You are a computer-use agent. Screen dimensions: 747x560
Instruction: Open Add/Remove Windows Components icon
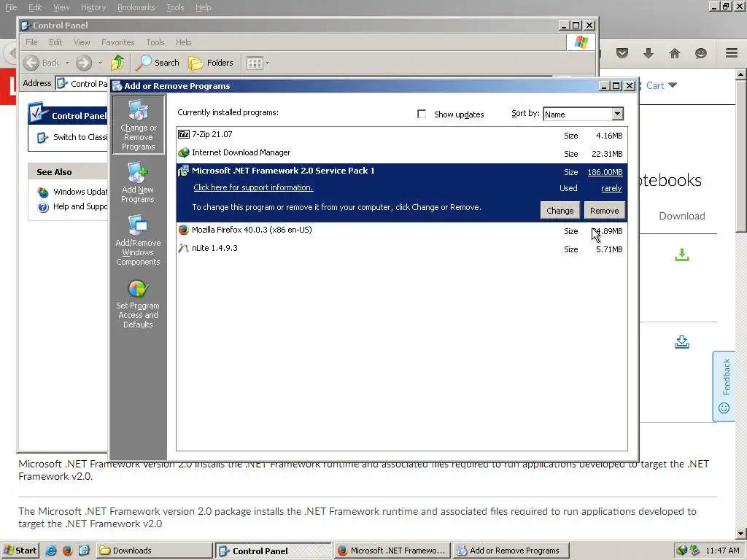[138, 241]
